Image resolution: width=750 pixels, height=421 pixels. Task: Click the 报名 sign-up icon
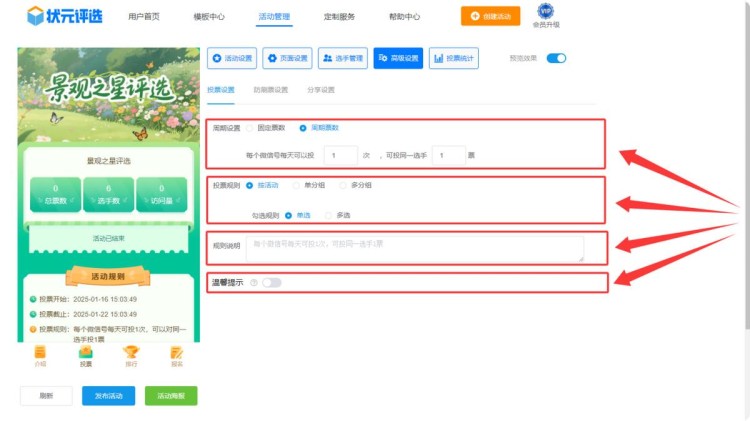point(177,354)
